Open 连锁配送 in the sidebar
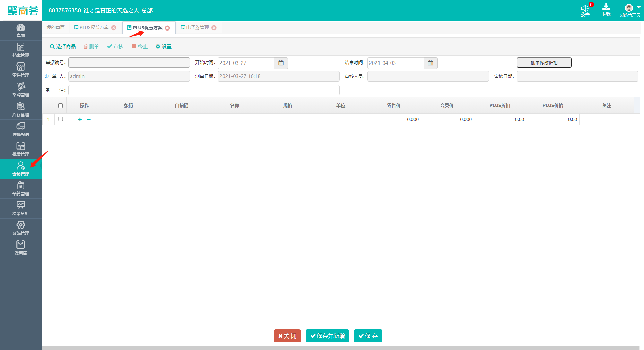 [x=21, y=129]
